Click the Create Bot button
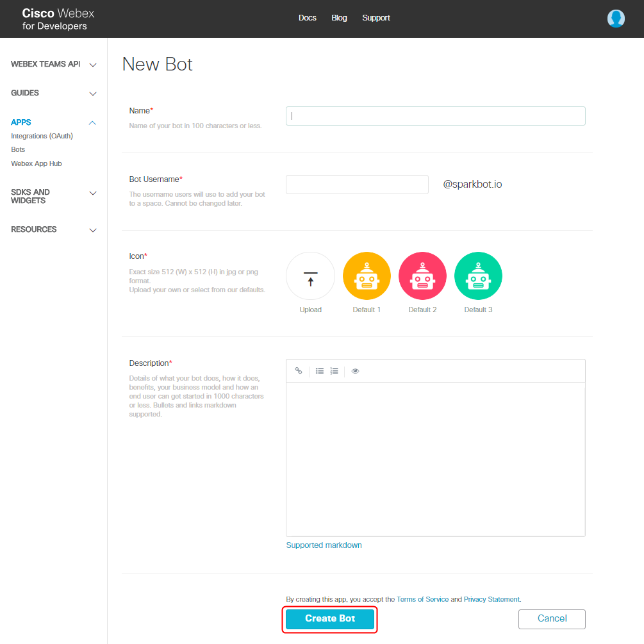The image size is (644, 644). pyautogui.click(x=330, y=619)
